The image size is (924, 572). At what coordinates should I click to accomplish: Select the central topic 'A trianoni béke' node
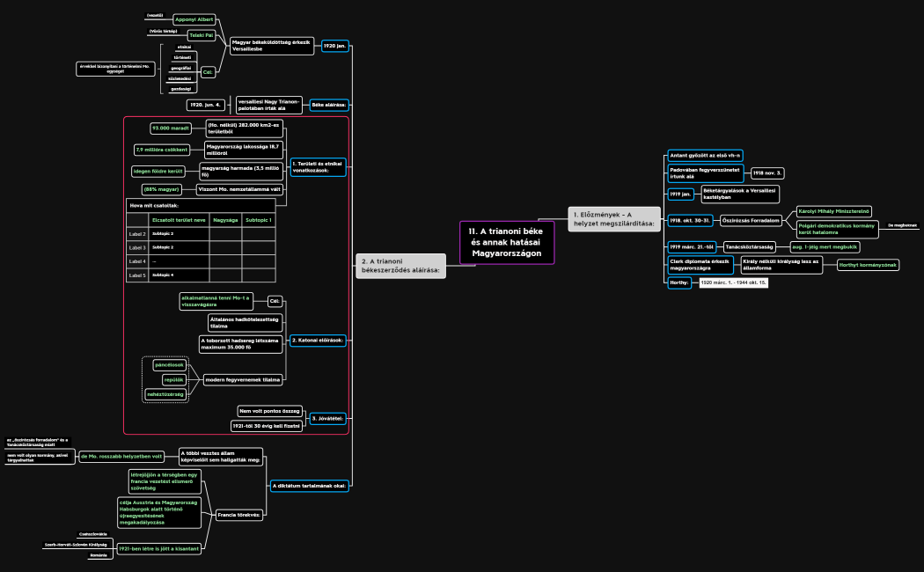[507, 242]
